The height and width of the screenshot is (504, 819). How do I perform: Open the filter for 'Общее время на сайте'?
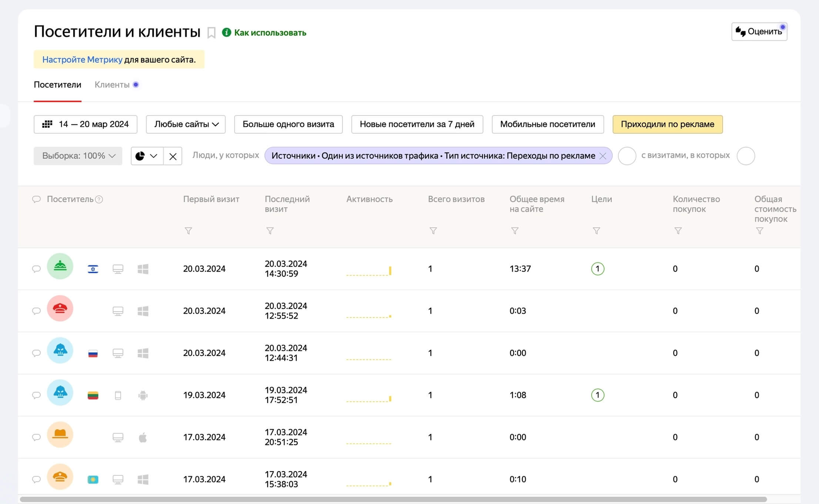pos(515,231)
